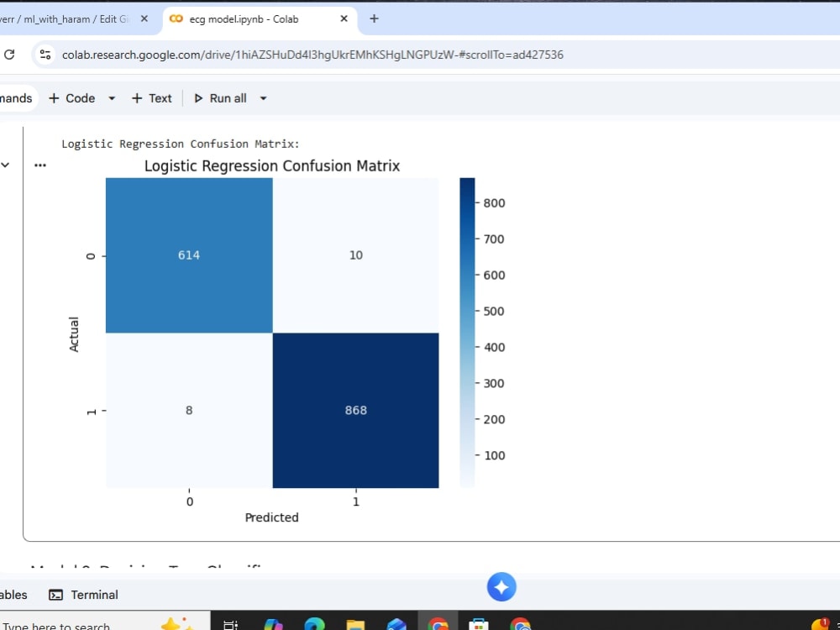Expand the Run all dropdown arrow
Viewport: 840px width, 630px height.
coord(263,98)
